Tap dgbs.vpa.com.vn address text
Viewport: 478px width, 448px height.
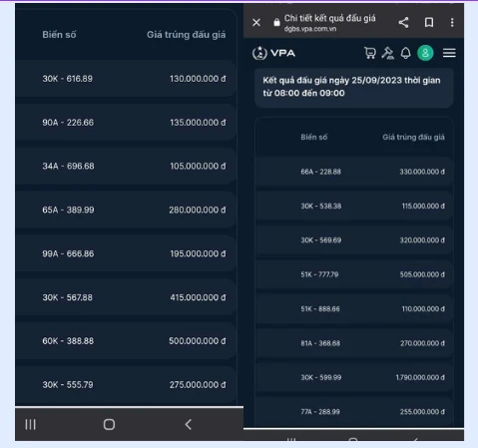click(x=310, y=29)
